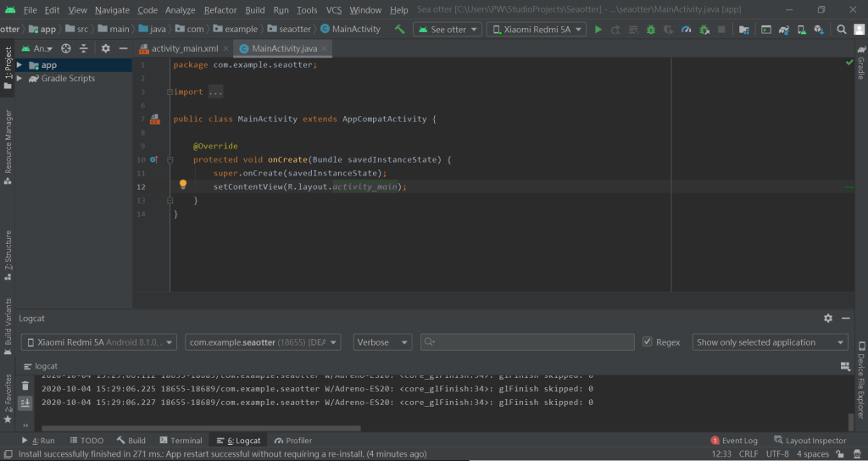
Task: Open the Device File Explorer side panel
Action: click(x=861, y=380)
